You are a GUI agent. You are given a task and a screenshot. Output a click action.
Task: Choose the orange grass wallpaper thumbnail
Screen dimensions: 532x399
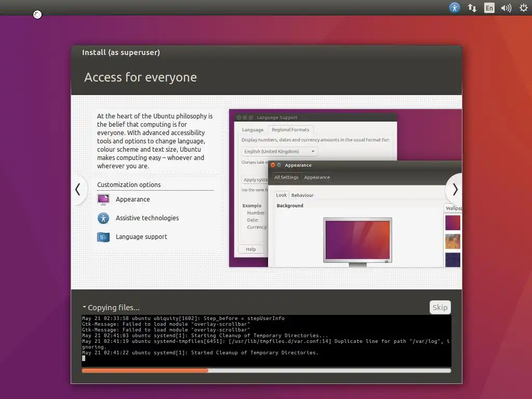point(453,241)
